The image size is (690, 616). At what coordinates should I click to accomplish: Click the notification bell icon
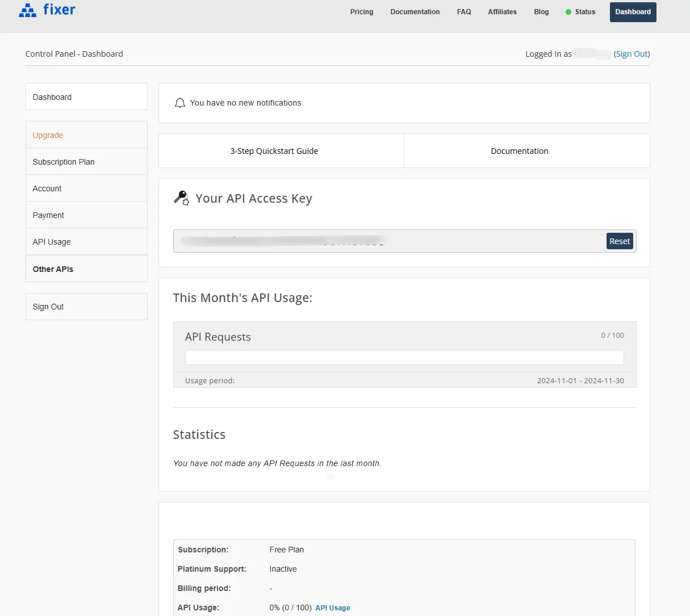pos(180,103)
